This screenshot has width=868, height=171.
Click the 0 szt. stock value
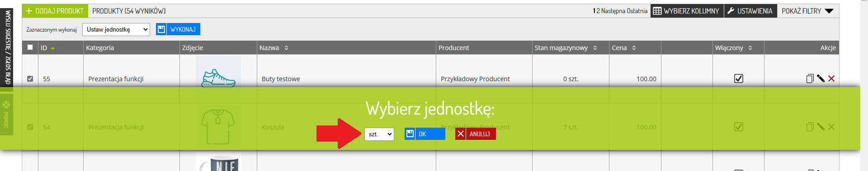click(571, 79)
